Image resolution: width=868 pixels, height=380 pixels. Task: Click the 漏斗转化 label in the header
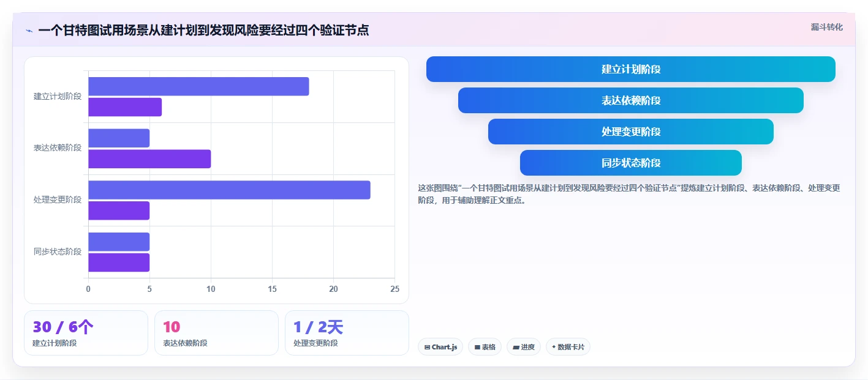tap(826, 27)
